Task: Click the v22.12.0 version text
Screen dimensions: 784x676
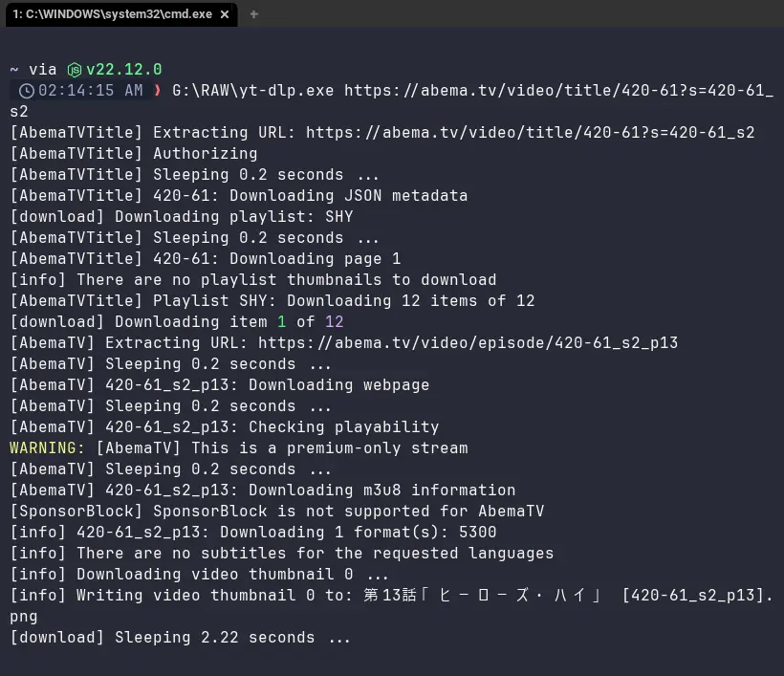Action: 124,69
